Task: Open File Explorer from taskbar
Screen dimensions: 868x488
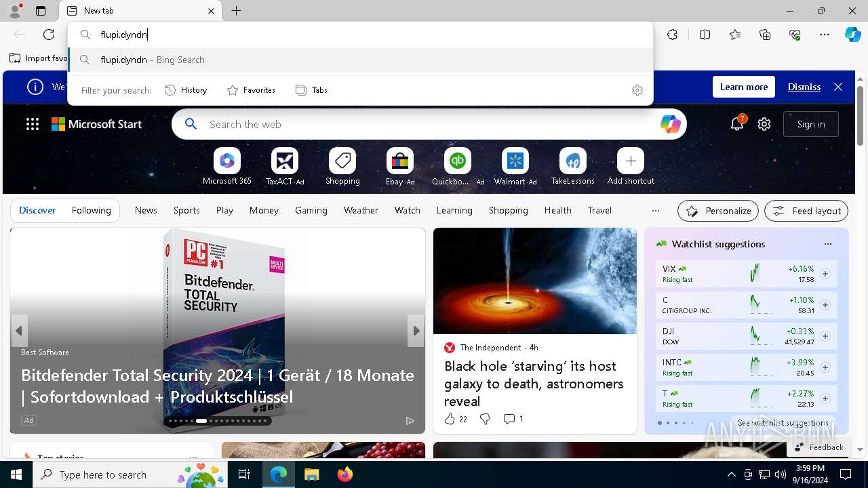Action: 311,474
